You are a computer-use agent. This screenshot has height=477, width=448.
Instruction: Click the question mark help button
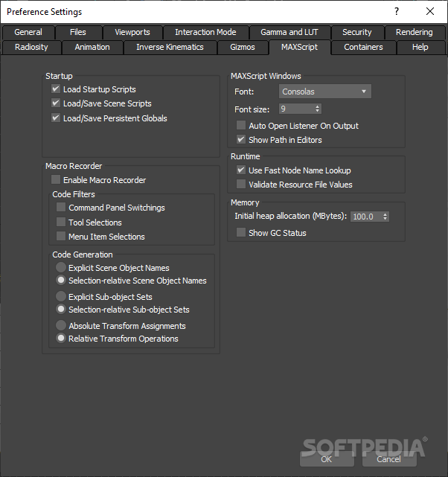(397, 12)
